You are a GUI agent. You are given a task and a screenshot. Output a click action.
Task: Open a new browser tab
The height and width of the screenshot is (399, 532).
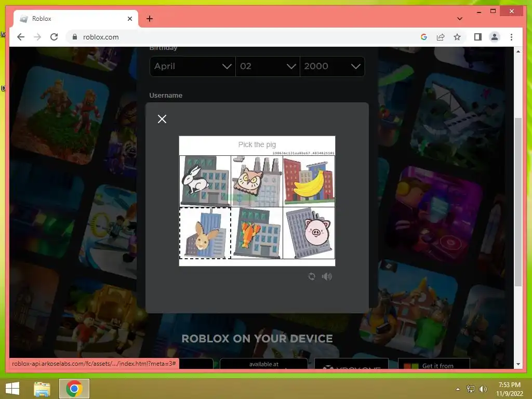[x=150, y=19]
